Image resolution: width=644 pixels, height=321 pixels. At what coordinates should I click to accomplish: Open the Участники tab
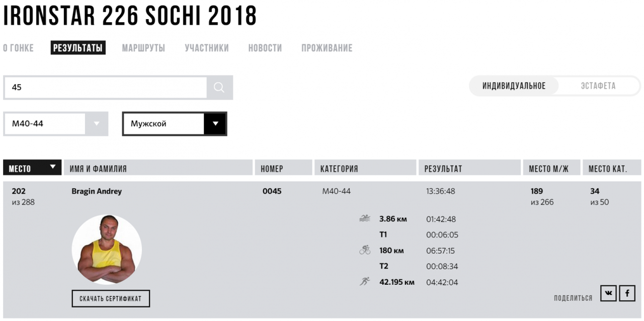click(x=207, y=48)
